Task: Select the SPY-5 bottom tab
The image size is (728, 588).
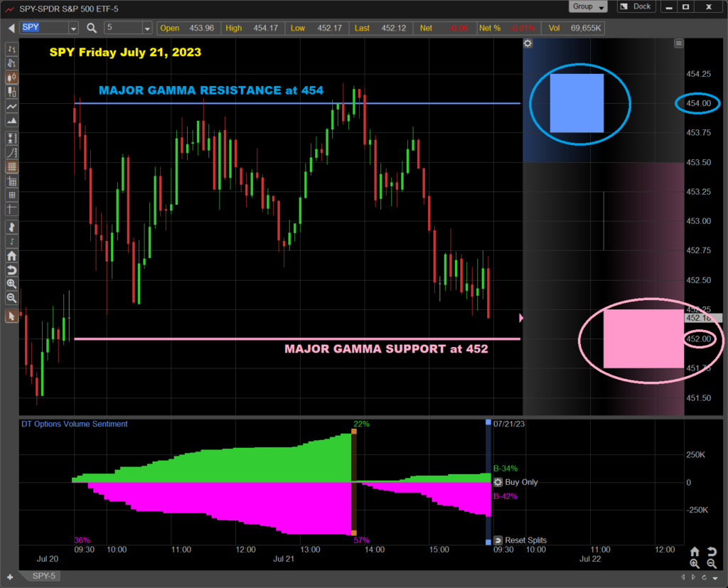Action: click(x=45, y=575)
